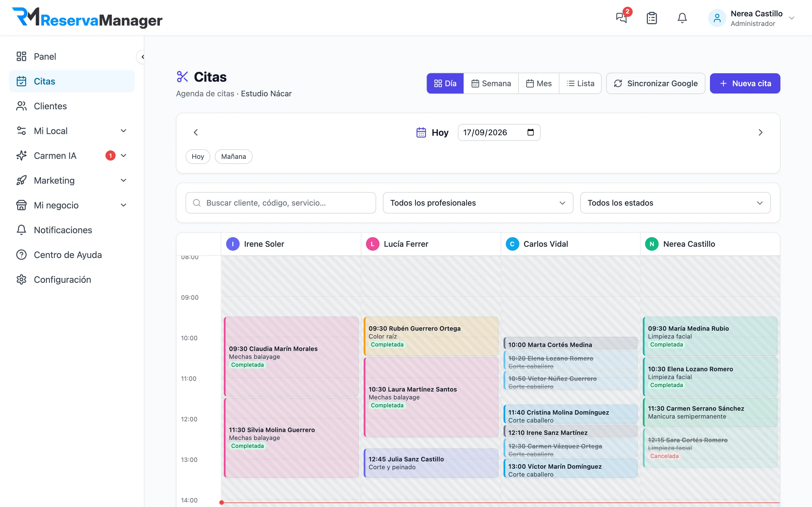Select the Mañana quick date chip

click(x=233, y=157)
